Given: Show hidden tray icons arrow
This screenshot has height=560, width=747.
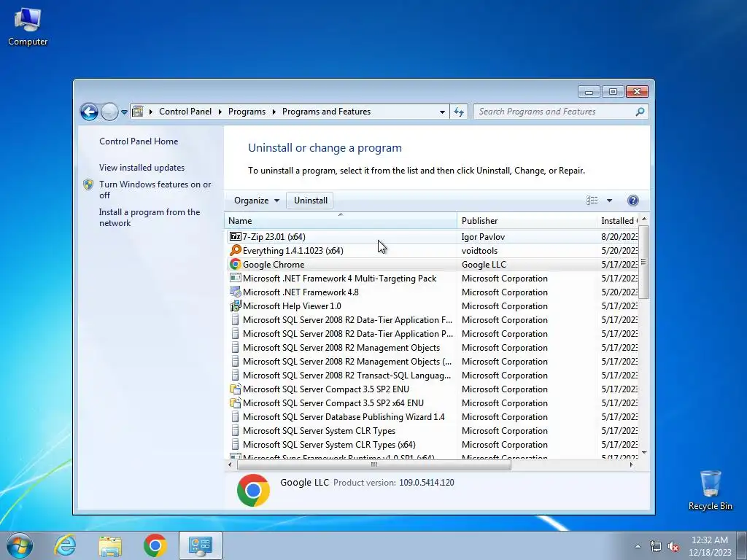Looking at the screenshot, I should [638, 546].
